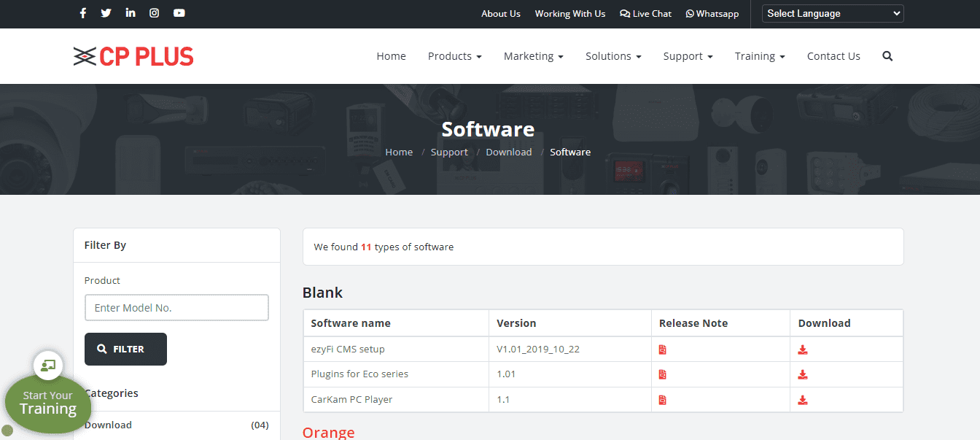980x440 pixels.
Task: Expand the Products menu
Action: click(x=454, y=55)
